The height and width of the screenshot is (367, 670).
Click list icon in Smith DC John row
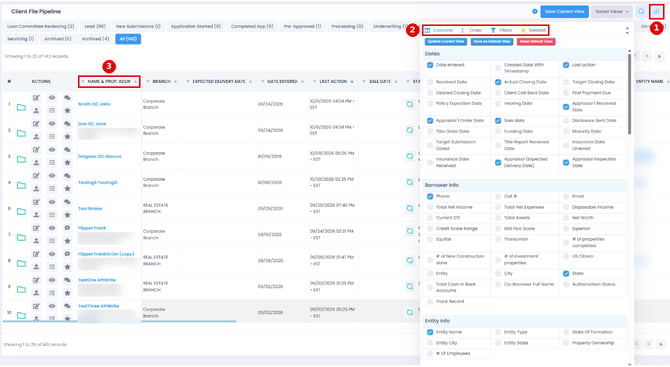pyautogui.click(x=52, y=111)
